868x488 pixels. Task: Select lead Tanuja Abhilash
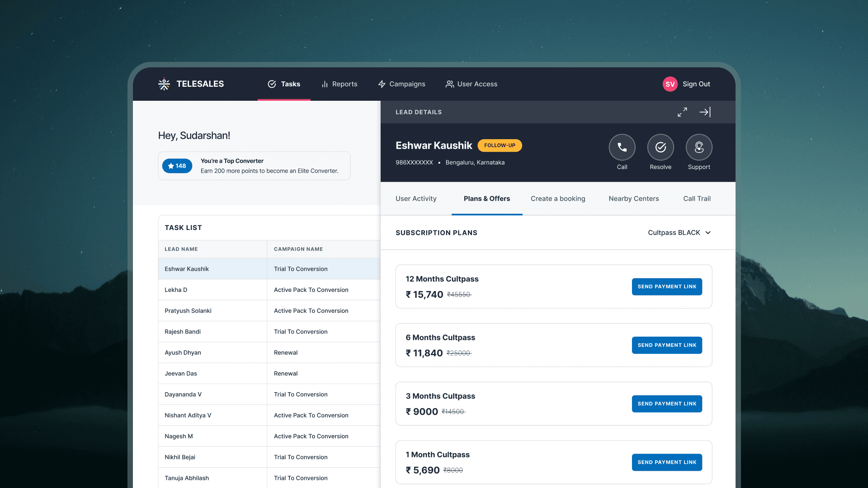pyautogui.click(x=187, y=478)
